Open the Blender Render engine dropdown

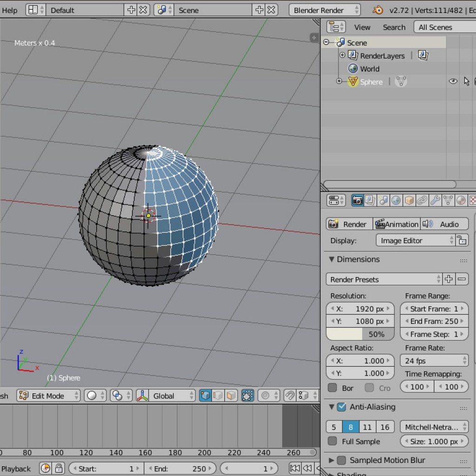pos(324,10)
